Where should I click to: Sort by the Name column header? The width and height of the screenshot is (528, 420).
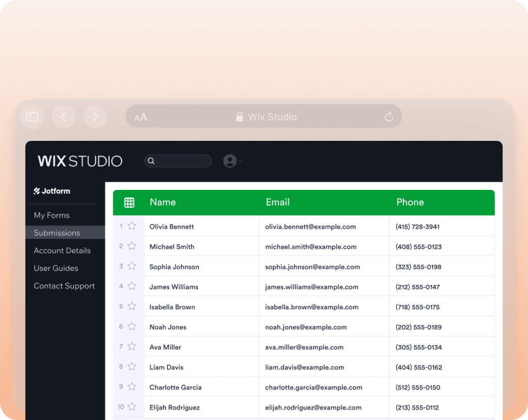pyautogui.click(x=162, y=202)
